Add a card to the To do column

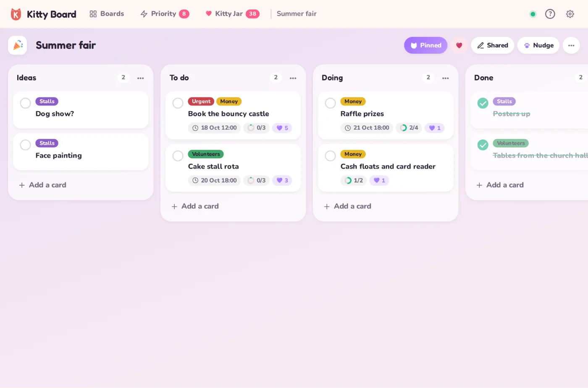pyautogui.click(x=195, y=206)
